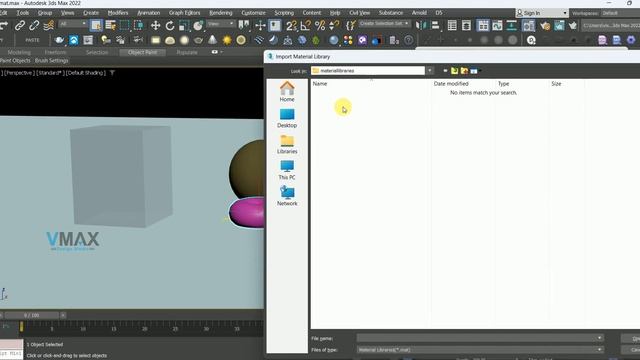The width and height of the screenshot is (640, 360).
Task: Toggle the 3D Snaps button
Action: [291, 26]
